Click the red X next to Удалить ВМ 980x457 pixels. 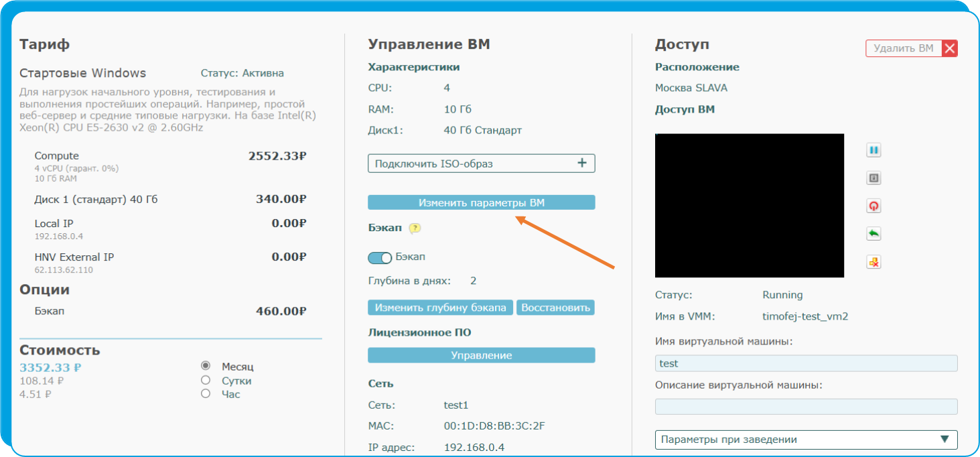pyautogui.click(x=950, y=48)
